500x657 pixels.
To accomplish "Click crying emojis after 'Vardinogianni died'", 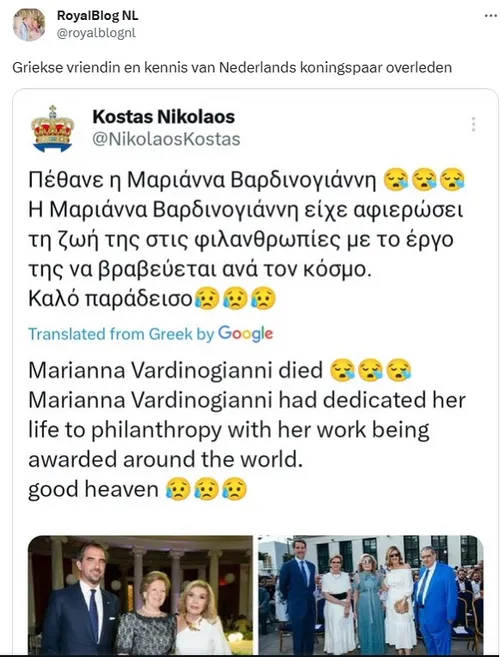I will 370,370.
